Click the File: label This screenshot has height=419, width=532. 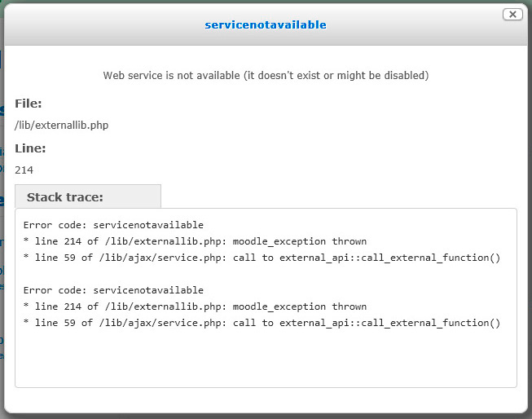click(29, 104)
